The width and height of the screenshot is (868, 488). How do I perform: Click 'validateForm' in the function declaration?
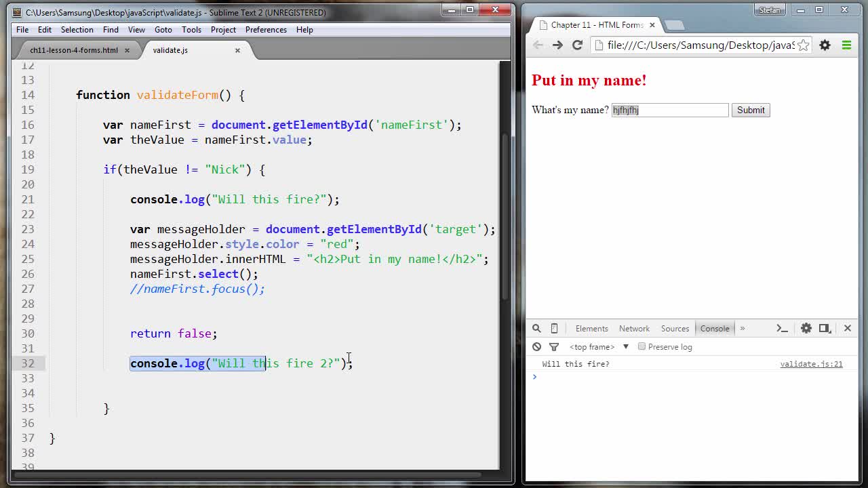178,95
